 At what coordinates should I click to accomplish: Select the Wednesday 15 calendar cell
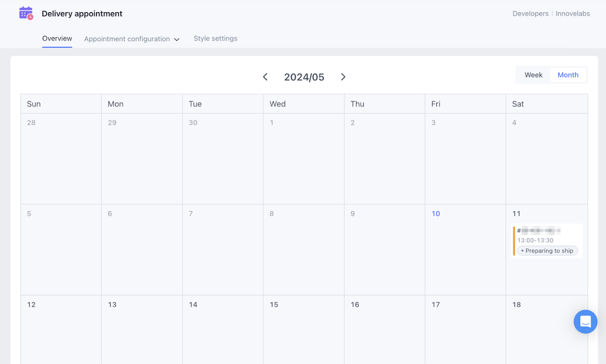(303, 330)
